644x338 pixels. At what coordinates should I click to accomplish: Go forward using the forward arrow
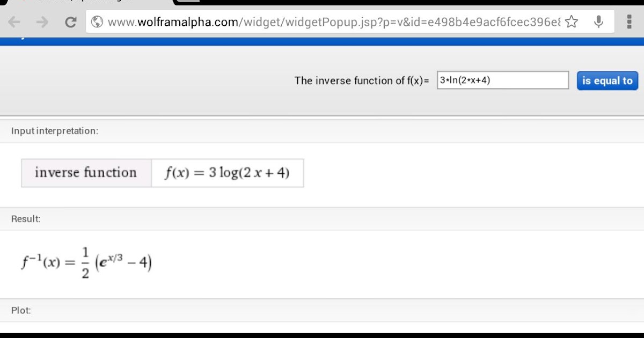point(41,21)
